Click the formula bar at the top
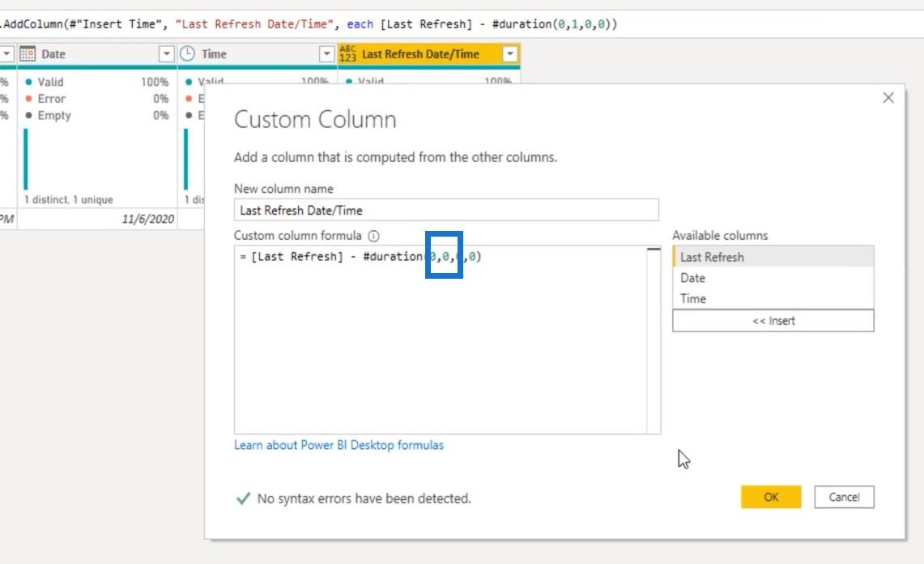This screenshot has height=564, width=924. 462,24
